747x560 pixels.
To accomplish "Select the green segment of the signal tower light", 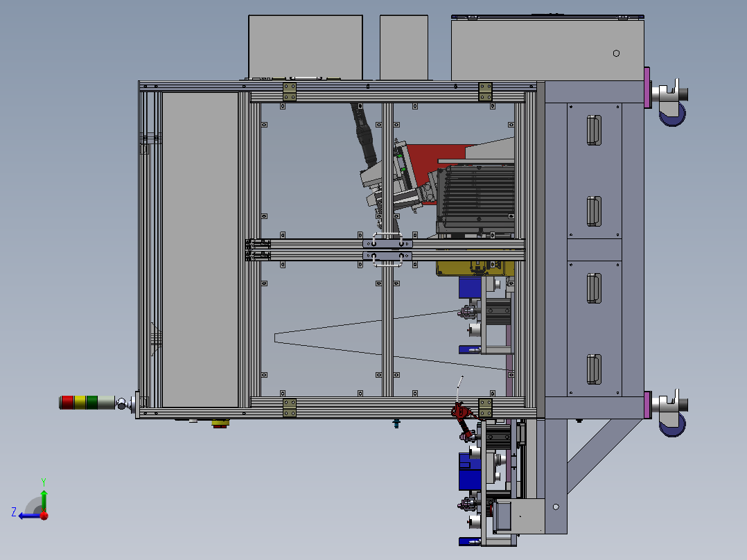I will point(92,403).
